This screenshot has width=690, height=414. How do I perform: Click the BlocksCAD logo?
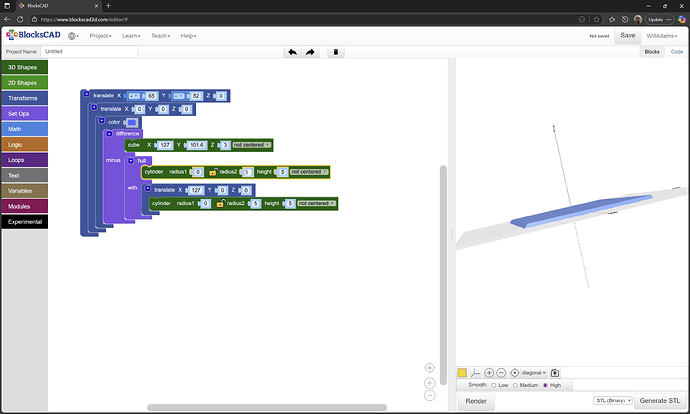[33, 35]
